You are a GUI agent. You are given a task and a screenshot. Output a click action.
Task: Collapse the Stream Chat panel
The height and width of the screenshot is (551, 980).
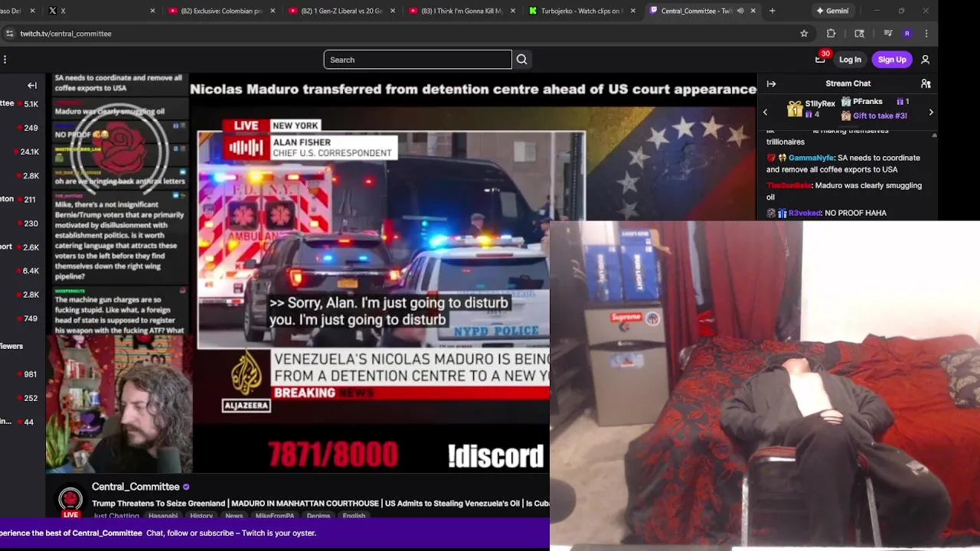pos(771,83)
